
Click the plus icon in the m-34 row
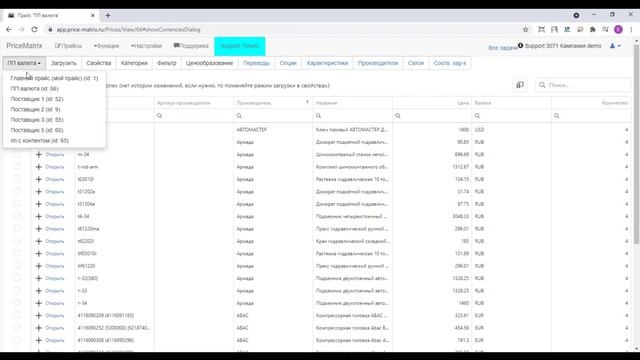(39, 154)
